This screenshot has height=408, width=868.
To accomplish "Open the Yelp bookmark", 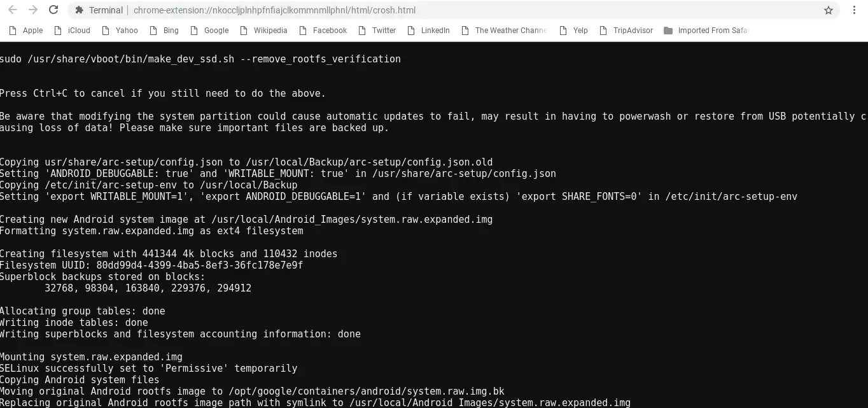I will coord(573,30).
